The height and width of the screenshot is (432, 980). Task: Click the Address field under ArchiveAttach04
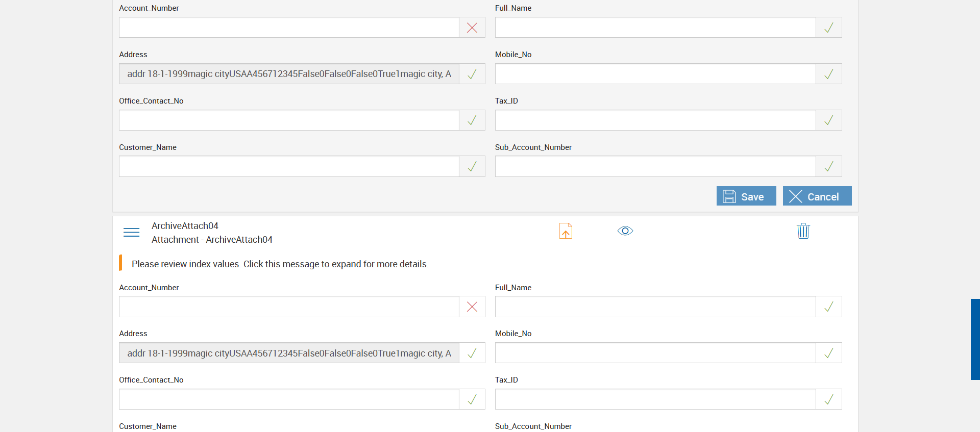tap(289, 353)
